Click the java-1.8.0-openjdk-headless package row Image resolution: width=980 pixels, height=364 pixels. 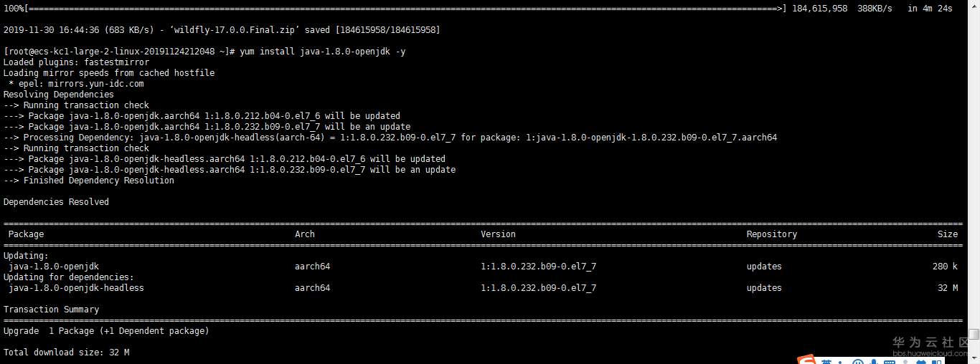(76, 288)
